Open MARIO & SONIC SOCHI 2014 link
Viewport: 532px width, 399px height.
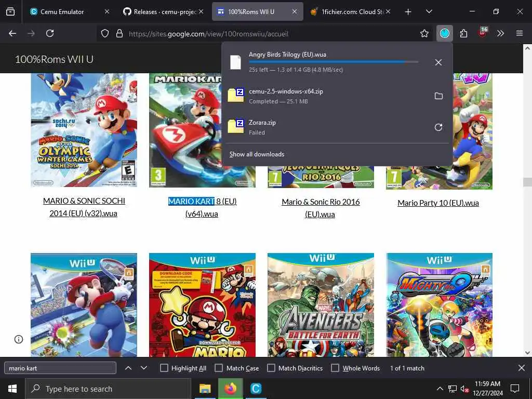tap(84, 207)
